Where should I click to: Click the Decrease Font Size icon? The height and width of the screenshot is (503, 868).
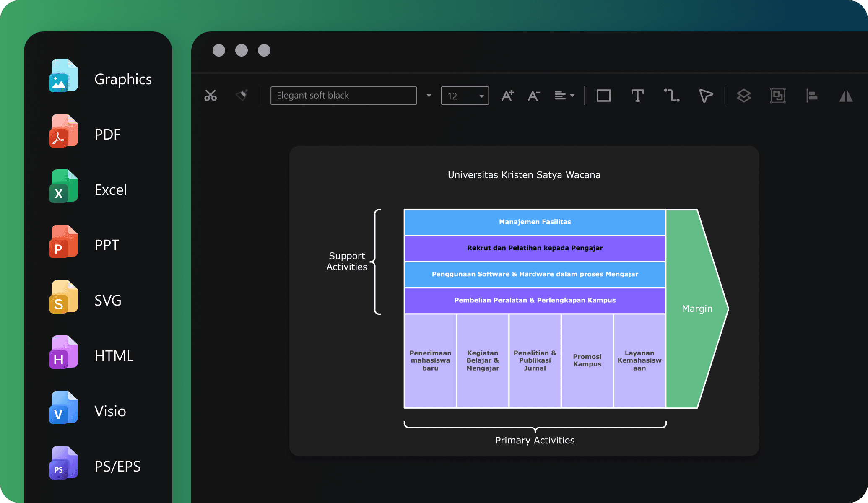point(533,96)
